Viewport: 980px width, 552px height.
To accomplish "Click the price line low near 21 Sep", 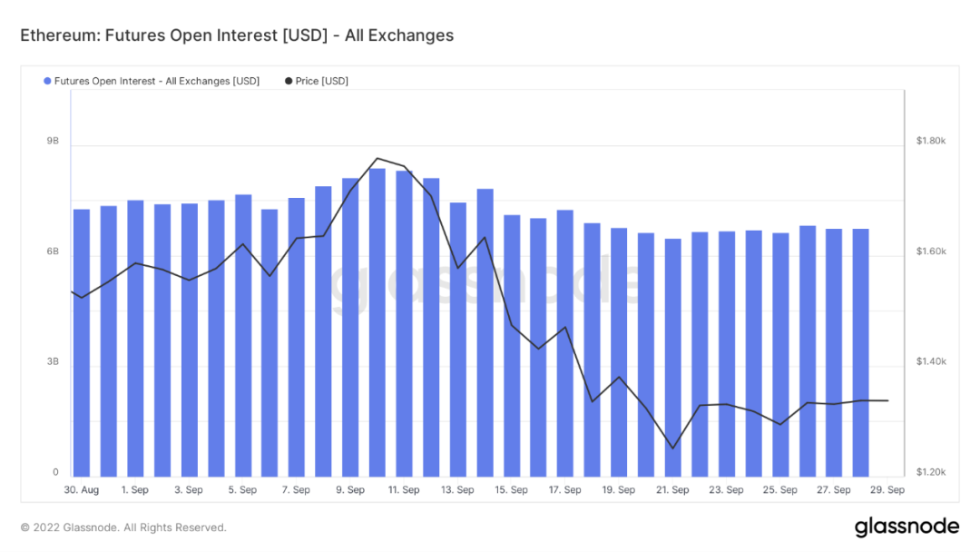I will (673, 448).
